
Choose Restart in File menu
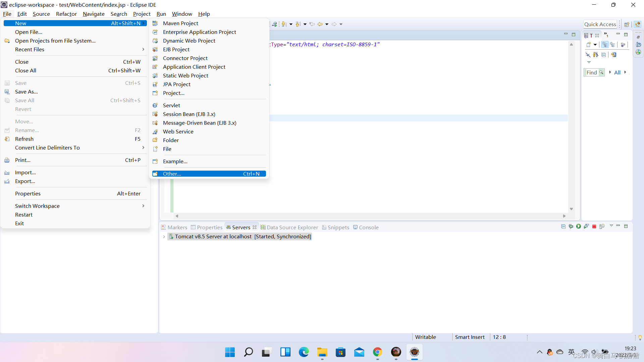tap(75, 215)
